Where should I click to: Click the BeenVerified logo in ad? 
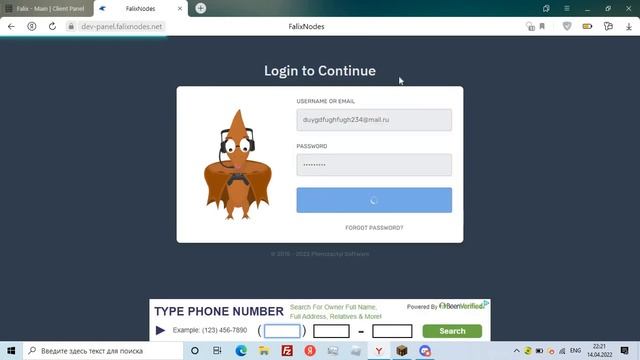coord(461,306)
